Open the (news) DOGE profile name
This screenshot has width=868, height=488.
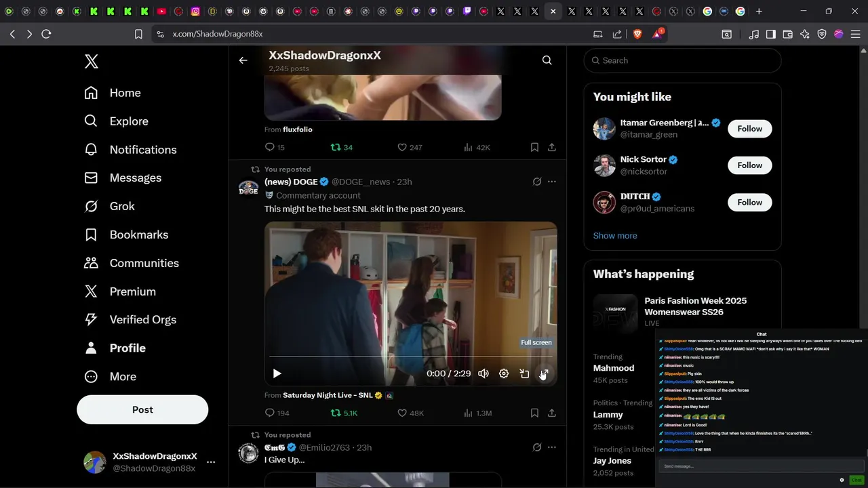(291, 182)
